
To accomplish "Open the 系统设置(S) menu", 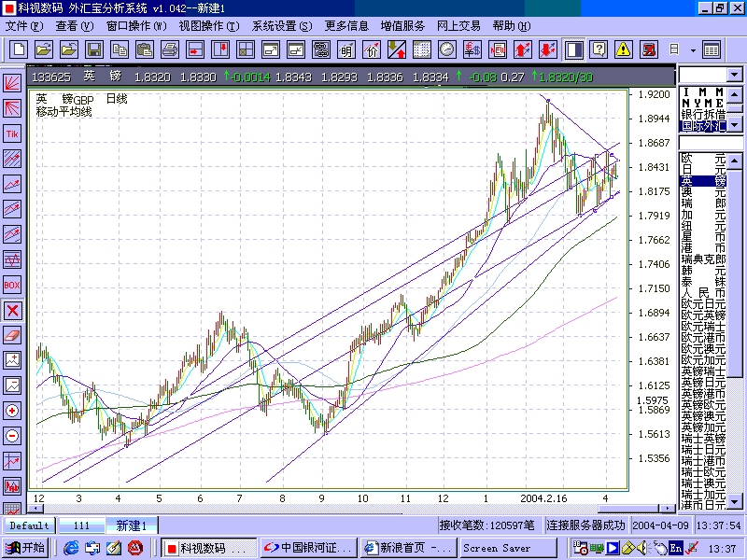I will 282,26.
